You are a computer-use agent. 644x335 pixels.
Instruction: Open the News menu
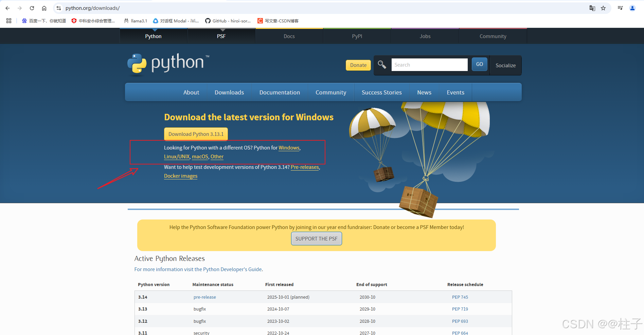click(424, 92)
